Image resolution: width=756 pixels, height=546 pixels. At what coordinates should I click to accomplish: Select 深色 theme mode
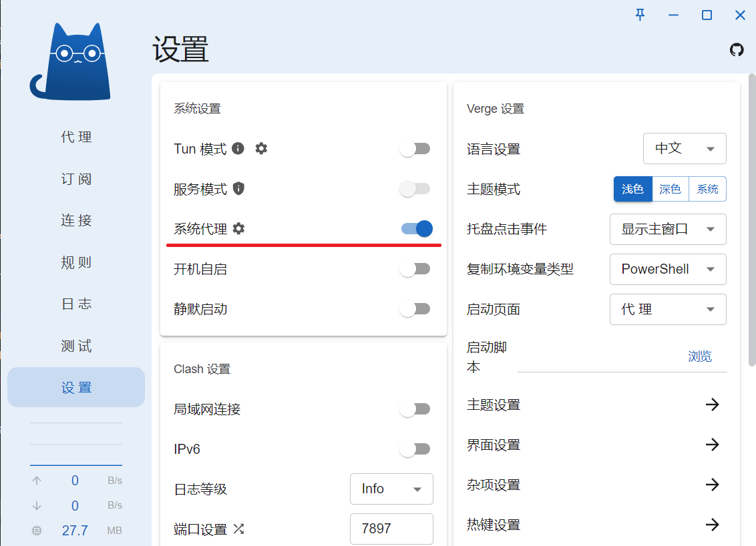coord(670,189)
